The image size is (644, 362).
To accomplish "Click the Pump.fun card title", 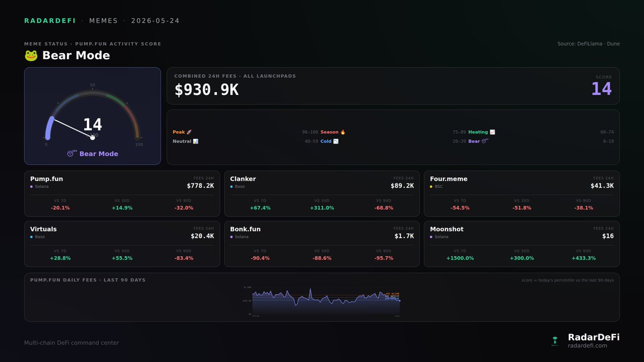I will [x=47, y=179].
